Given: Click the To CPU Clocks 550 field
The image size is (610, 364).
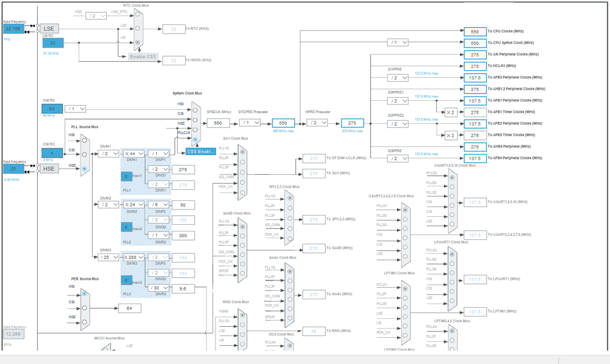Looking at the screenshot, I should [x=475, y=32].
